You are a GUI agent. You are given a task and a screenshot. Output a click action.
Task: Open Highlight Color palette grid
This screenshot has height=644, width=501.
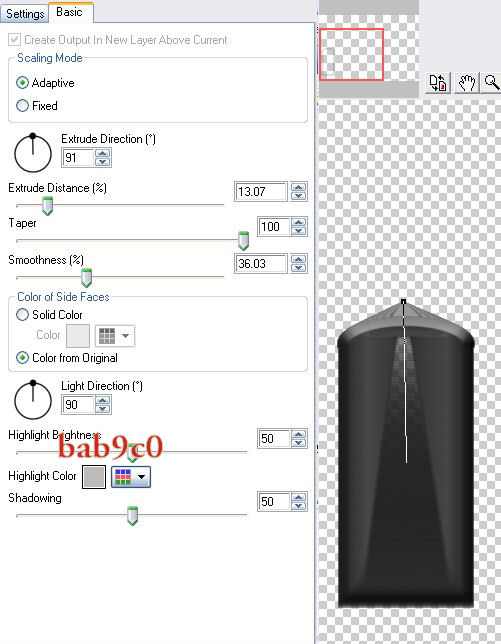123,477
